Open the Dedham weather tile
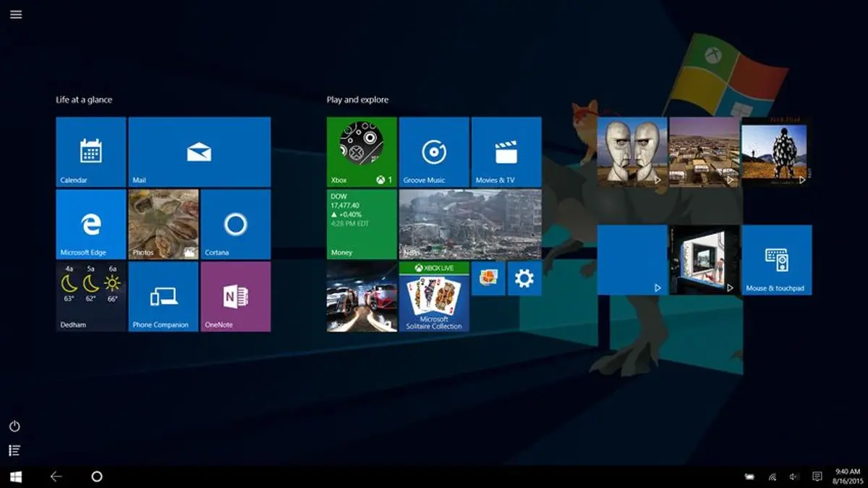Screen dimensions: 868x488 (91, 297)
